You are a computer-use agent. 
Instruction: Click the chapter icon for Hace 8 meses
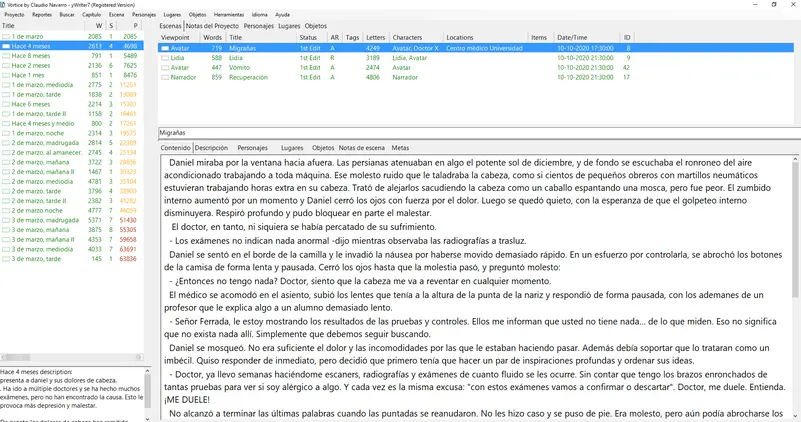click(x=6, y=56)
